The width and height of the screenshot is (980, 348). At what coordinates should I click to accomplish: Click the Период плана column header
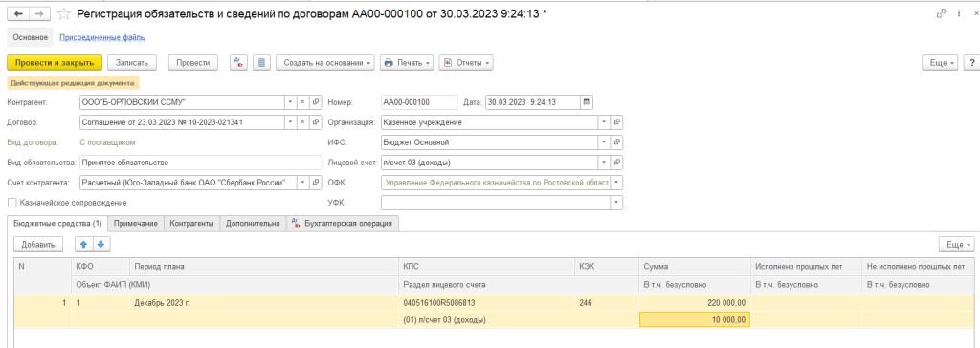264,267
